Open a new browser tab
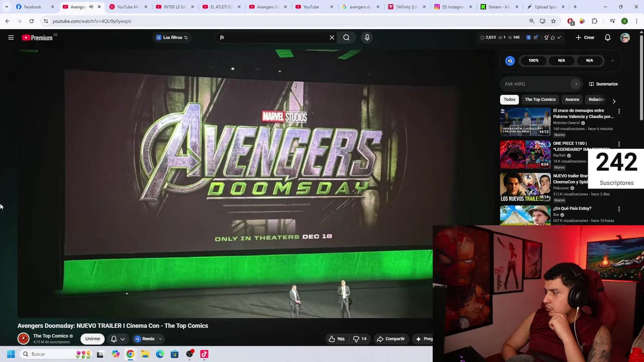The image size is (644, 362). pos(575,7)
